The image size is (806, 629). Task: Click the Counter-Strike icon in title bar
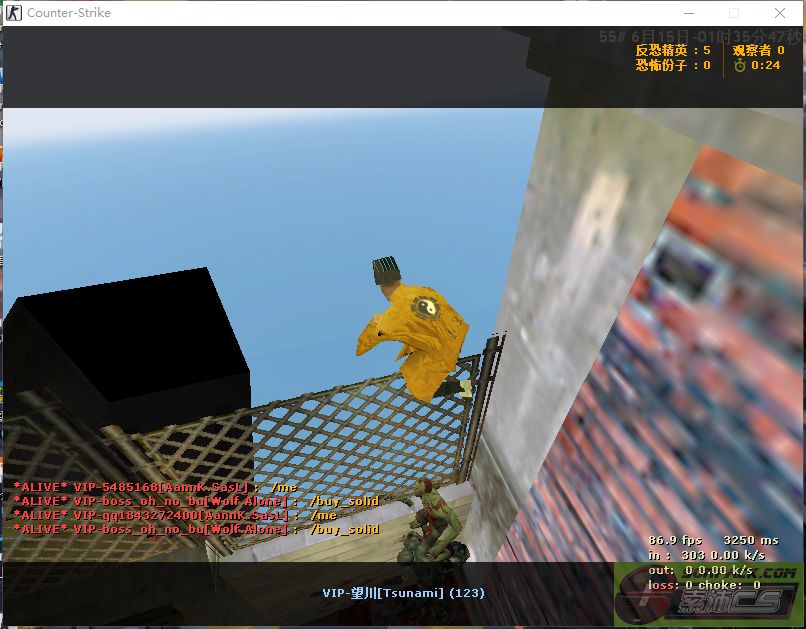click(14, 13)
